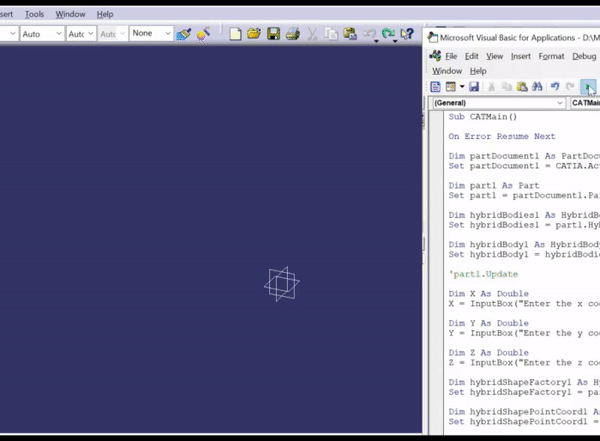This screenshot has width=600, height=441.
Task: Click the Undo icon in the VBA toolbar
Action: 555,87
